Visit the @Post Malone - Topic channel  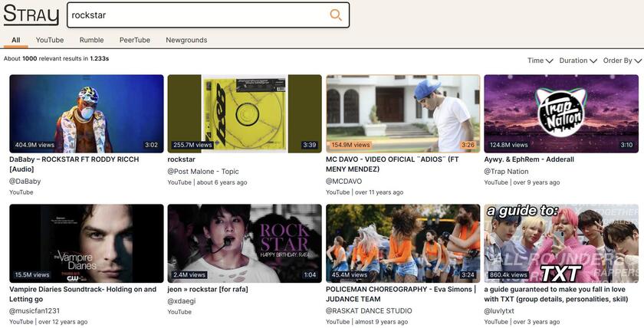pyautogui.click(x=203, y=171)
